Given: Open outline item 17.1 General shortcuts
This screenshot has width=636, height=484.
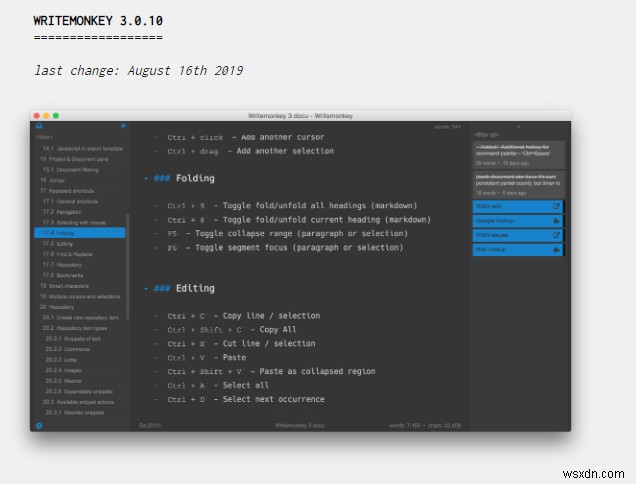Looking at the screenshot, I should click(70, 201).
